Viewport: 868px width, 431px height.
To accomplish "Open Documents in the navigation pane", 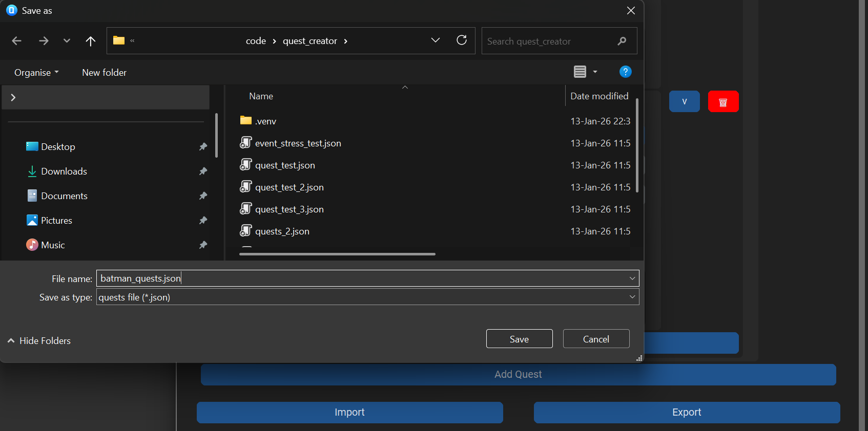I will pos(64,196).
